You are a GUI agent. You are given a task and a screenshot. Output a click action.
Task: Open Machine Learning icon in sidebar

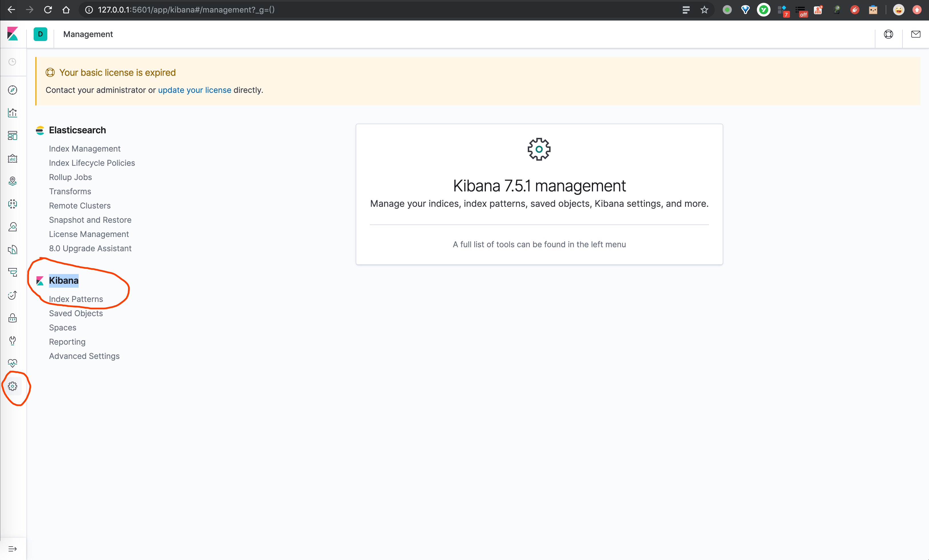13,204
